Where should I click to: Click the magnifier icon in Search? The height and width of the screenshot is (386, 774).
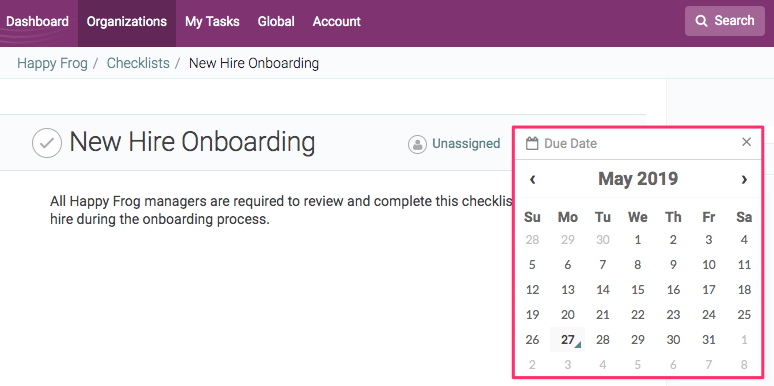click(701, 21)
